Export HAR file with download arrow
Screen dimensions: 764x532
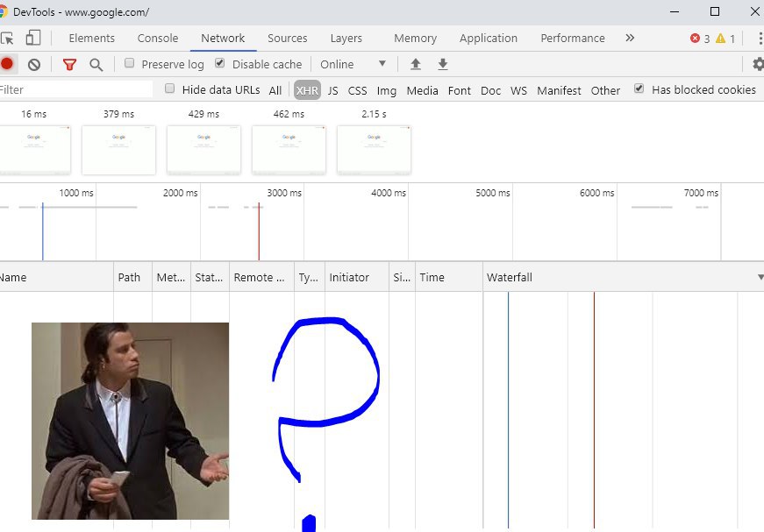[x=442, y=64]
